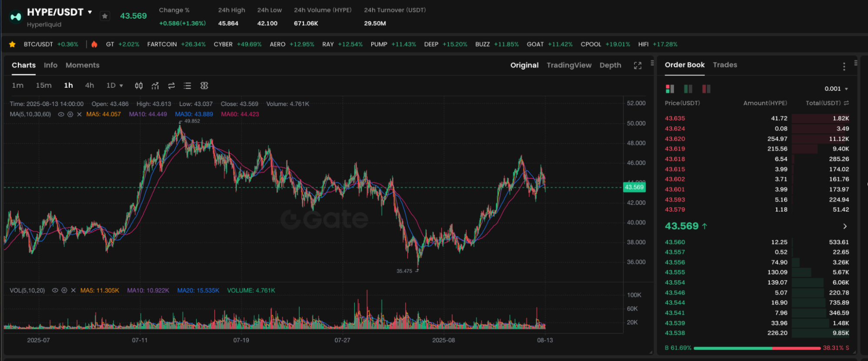Expand the 1D timeframe dropdown
Viewport: 868px width, 361px height.
(x=115, y=86)
